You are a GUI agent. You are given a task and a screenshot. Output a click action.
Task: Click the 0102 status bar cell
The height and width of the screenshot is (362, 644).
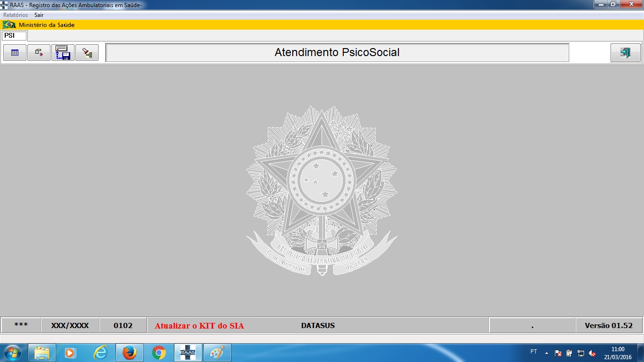(x=123, y=326)
